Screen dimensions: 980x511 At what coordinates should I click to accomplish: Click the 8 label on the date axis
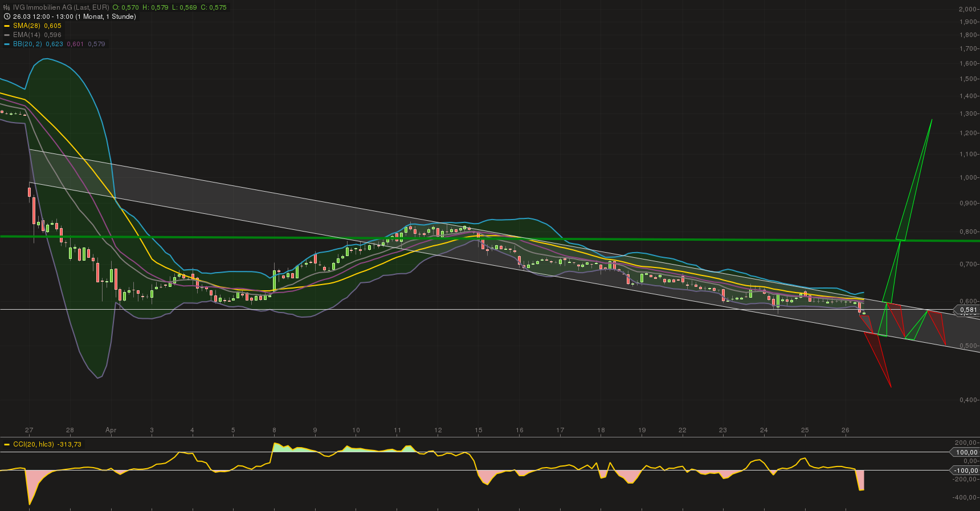click(x=274, y=430)
